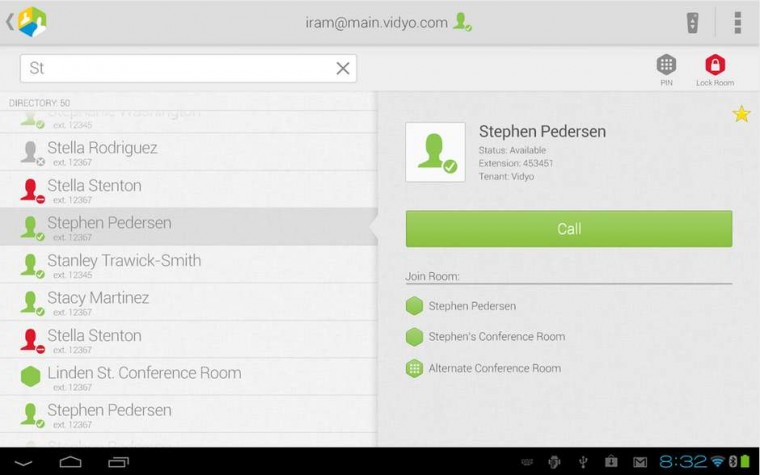Open the three-dot overflow menu
The width and height of the screenshot is (760, 475).
(x=737, y=22)
